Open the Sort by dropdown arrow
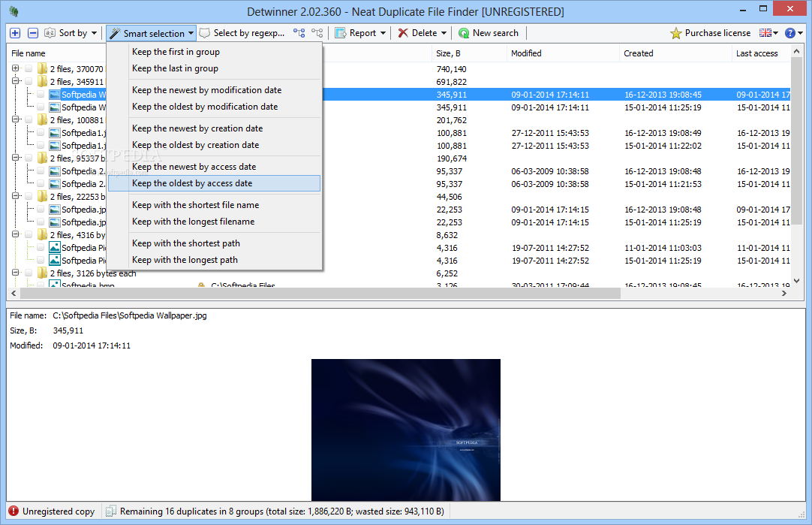 [x=95, y=33]
